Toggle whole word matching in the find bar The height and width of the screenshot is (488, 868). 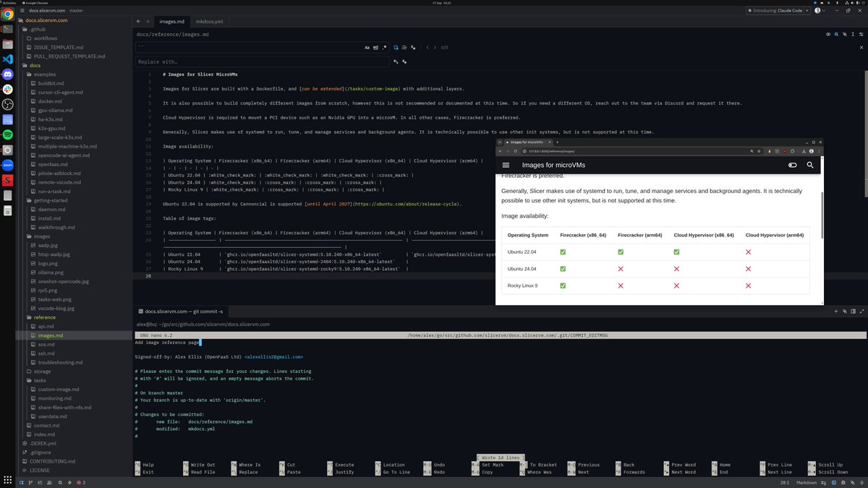[x=376, y=48]
